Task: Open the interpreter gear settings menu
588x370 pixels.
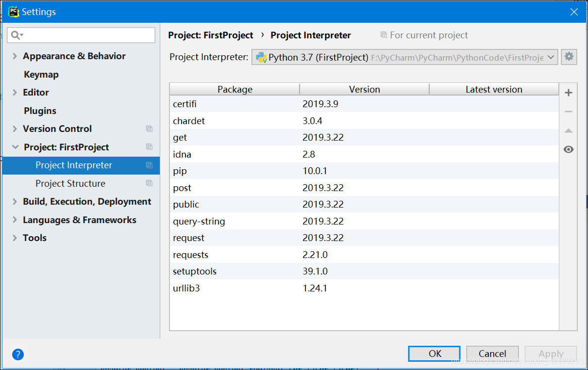Action: [569, 57]
